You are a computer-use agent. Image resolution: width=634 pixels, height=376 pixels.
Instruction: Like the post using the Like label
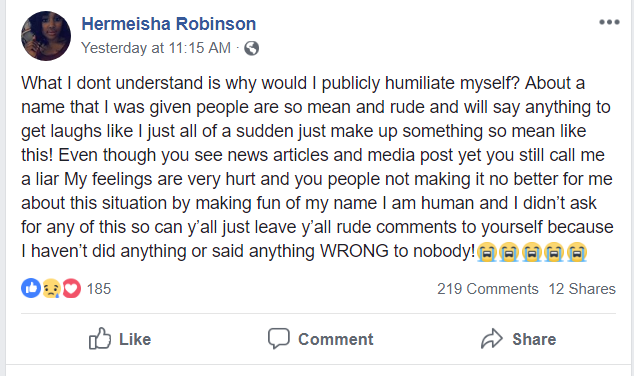135,339
